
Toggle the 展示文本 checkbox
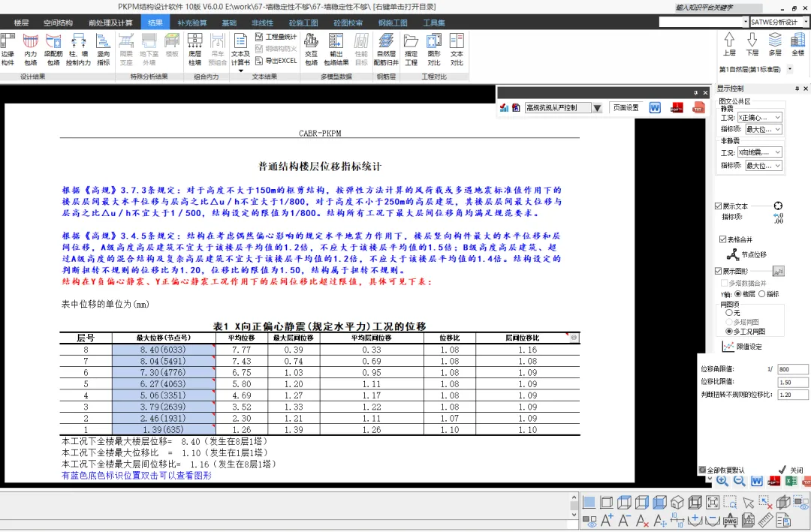[718, 206]
